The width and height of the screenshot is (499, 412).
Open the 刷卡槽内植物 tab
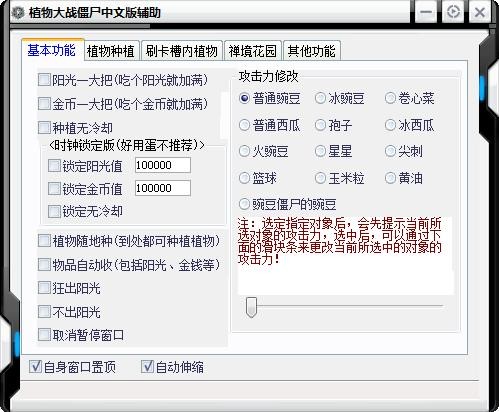(x=182, y=51)
